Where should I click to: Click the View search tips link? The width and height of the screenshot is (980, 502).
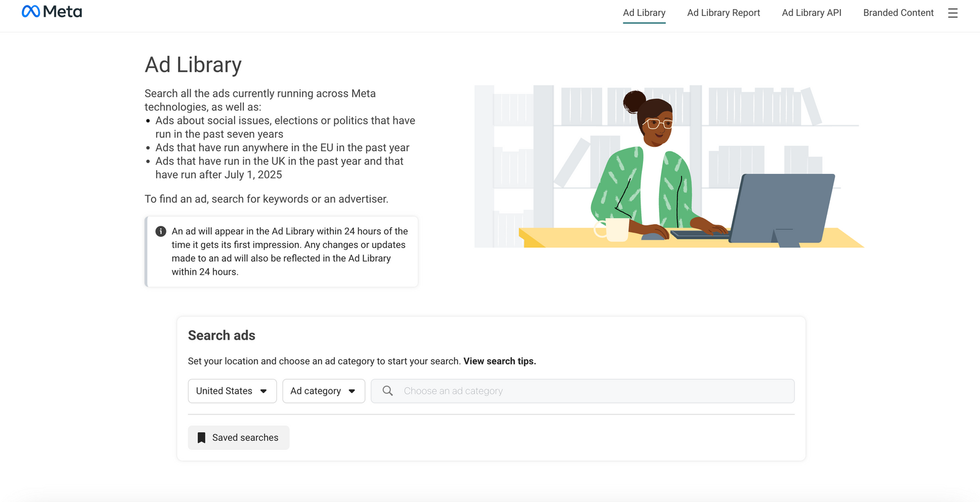500,361
